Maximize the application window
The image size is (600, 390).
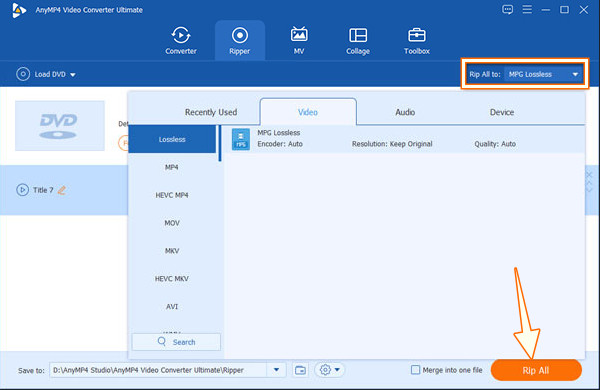click(x=564, y=10)
